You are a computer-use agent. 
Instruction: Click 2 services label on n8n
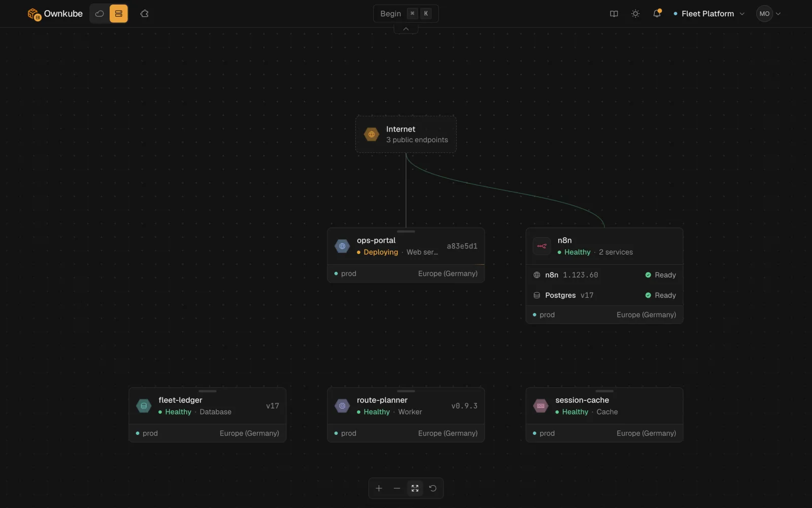pos(616,252)
